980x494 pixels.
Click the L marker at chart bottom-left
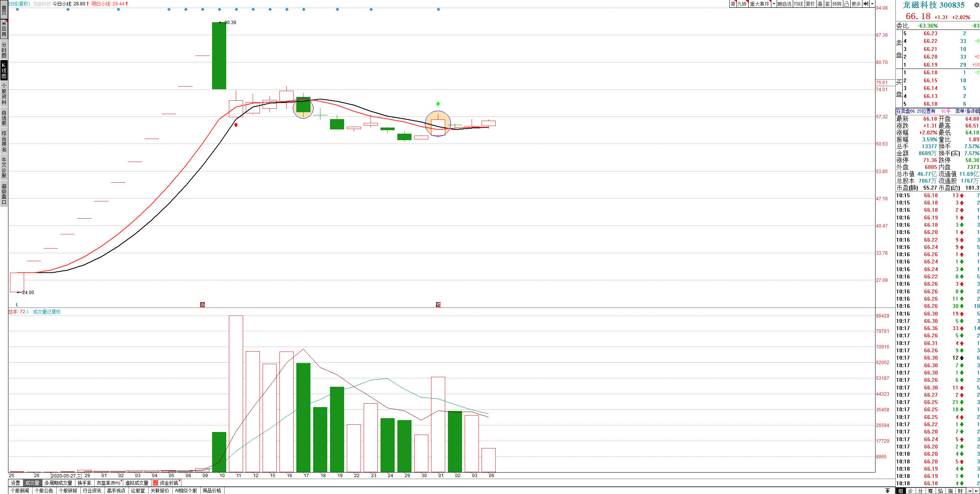pyautogui.click(x=17, y=304)
